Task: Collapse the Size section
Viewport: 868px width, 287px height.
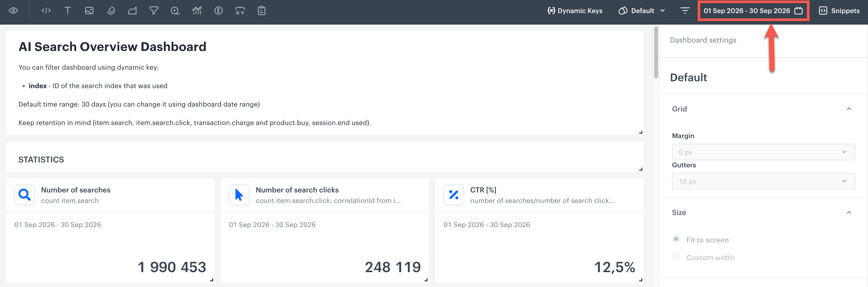Action: coord(849,212)
